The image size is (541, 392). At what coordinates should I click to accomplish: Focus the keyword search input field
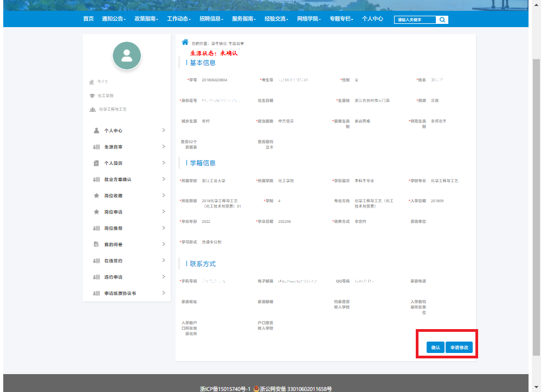click(x=415, y=20)
